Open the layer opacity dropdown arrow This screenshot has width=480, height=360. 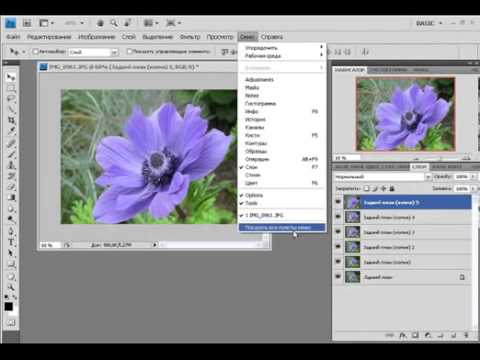[473, 176]
